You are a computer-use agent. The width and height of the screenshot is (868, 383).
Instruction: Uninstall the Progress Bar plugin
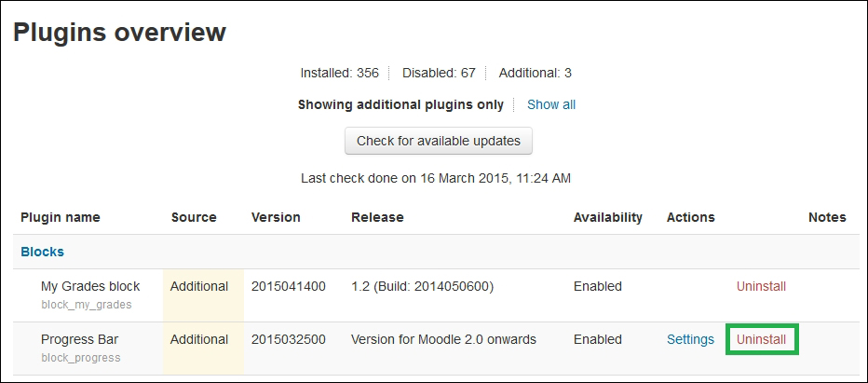coord(761,339)
